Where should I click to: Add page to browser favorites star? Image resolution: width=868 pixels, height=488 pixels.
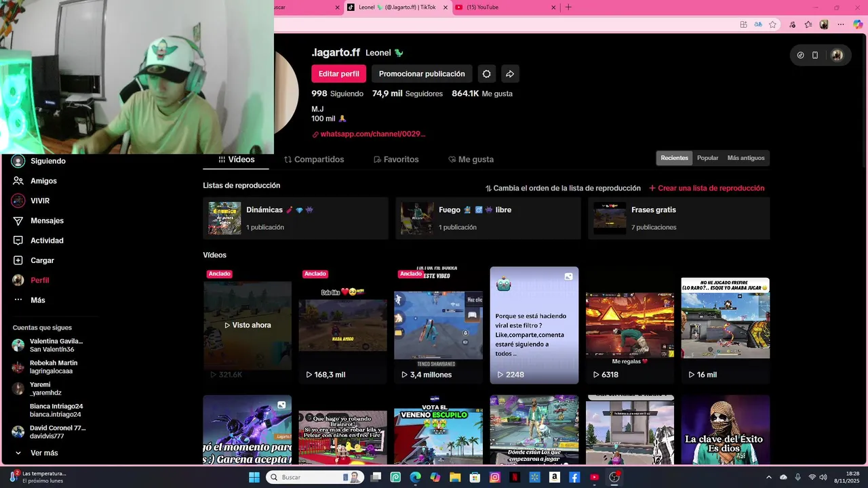coord(772,24)
